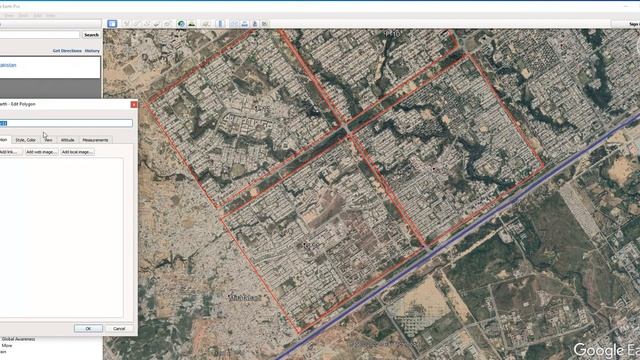Click the polygon Name input field
Screen dimensions: 640x360
[x=66, y=123]
